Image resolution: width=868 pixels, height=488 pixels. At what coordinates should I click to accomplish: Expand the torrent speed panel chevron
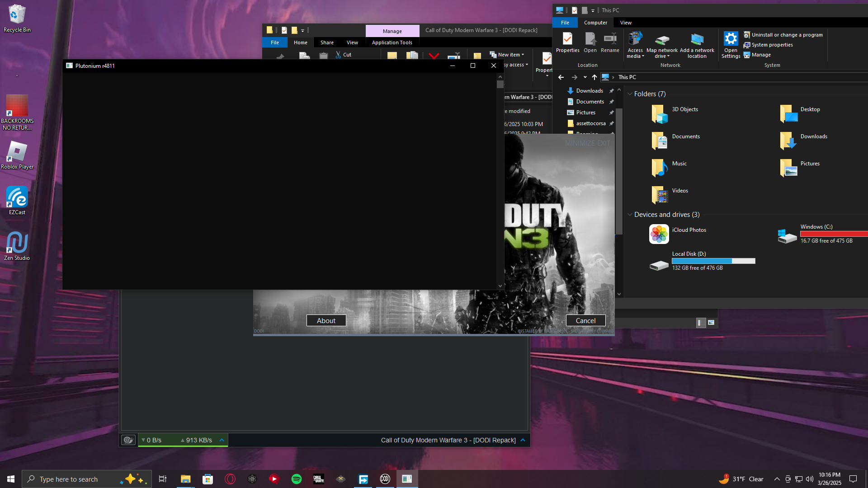222,440
